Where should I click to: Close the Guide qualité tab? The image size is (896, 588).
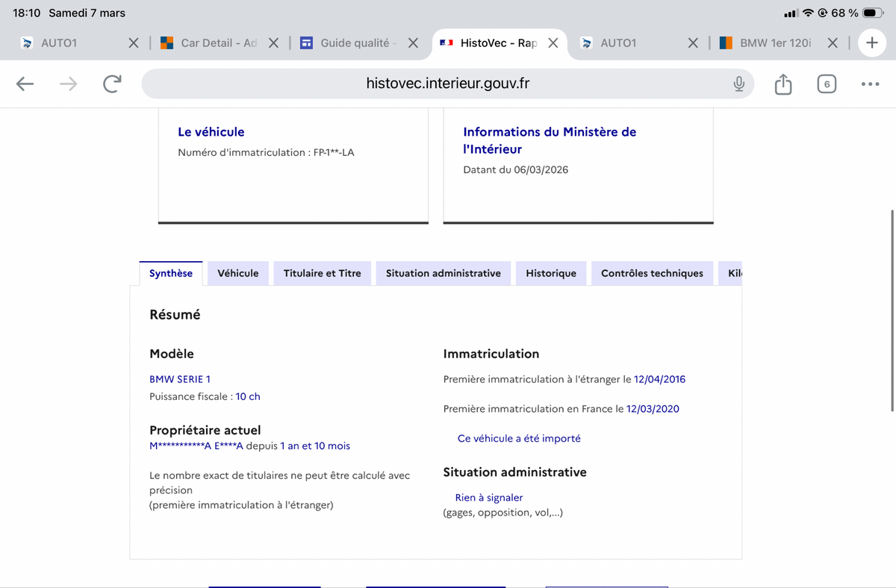tap(413, 43)
